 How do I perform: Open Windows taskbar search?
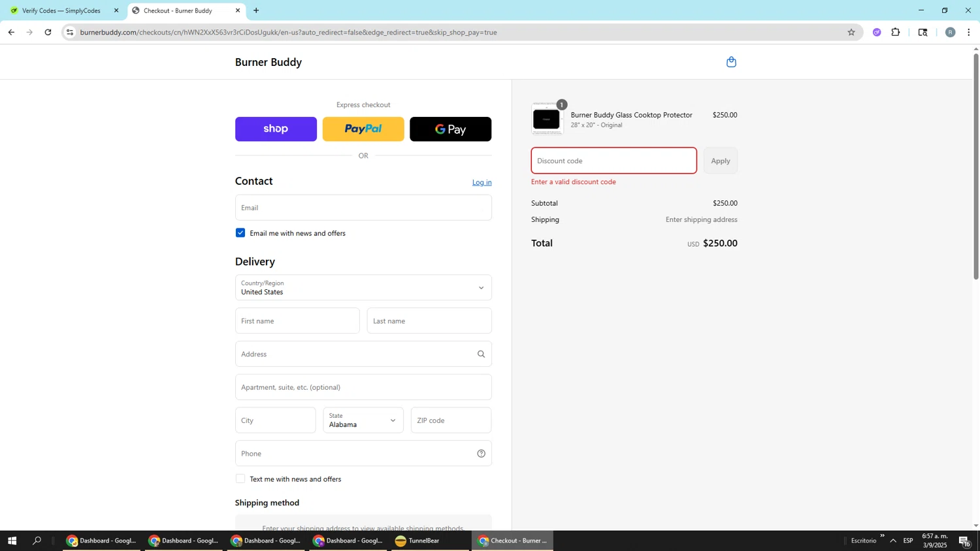37,541
